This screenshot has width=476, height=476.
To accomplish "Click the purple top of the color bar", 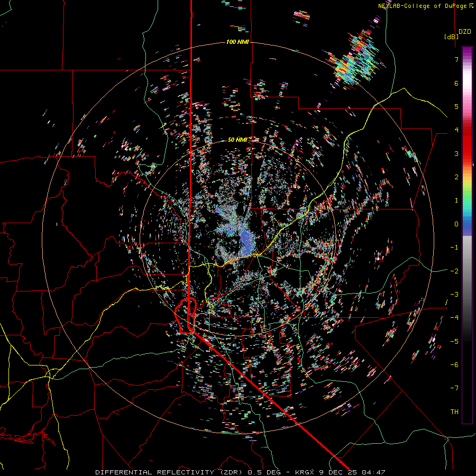I will point(467,52).
